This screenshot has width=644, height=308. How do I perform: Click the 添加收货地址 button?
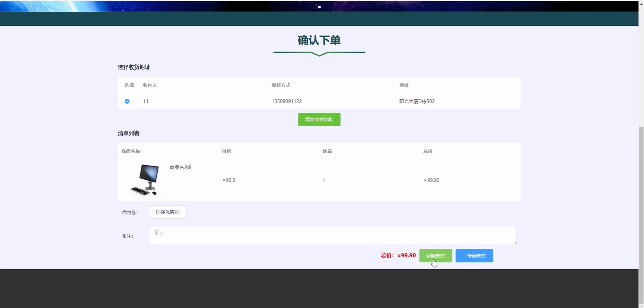coord(319,120)
